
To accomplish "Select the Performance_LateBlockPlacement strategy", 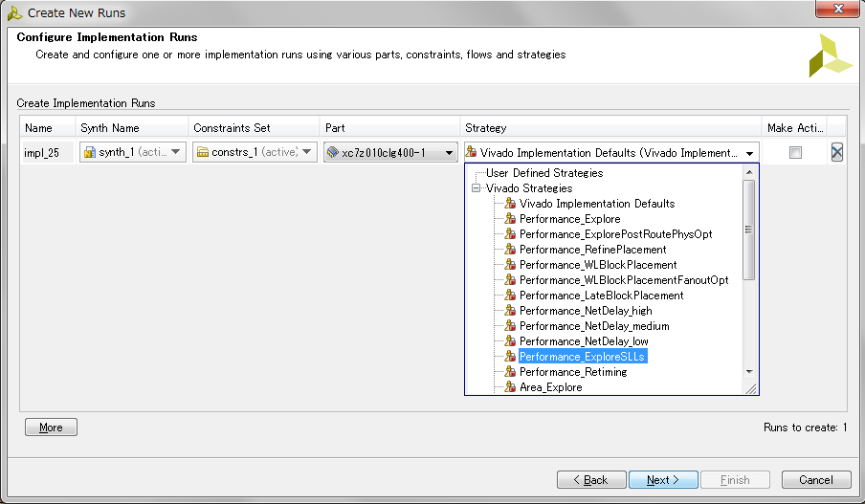I will pyautogui.click(x=601, y=296).
